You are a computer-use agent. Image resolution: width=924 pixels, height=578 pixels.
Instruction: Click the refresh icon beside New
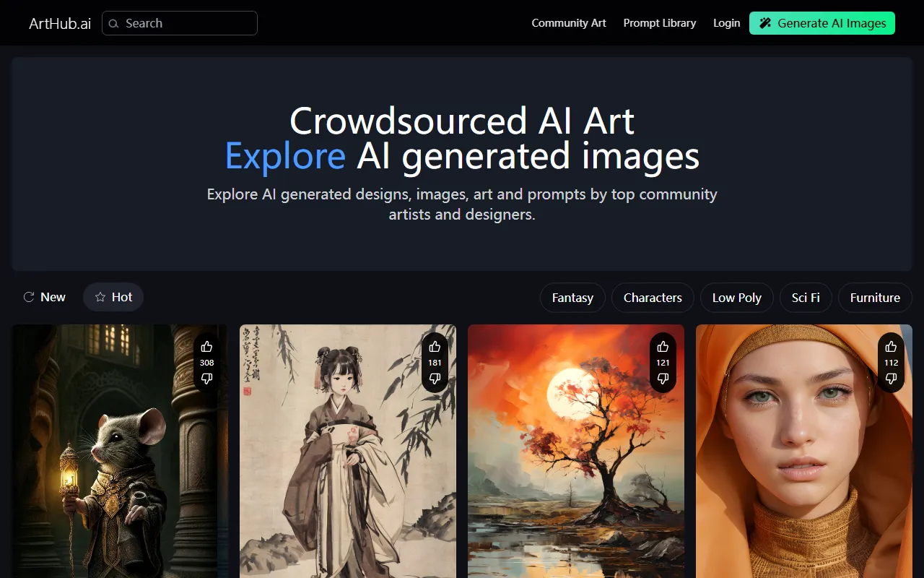(x=29, y=296)
